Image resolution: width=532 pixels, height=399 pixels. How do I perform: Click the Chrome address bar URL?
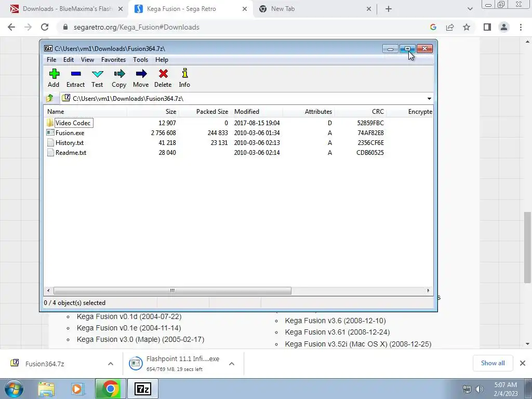tap(137, 27)
